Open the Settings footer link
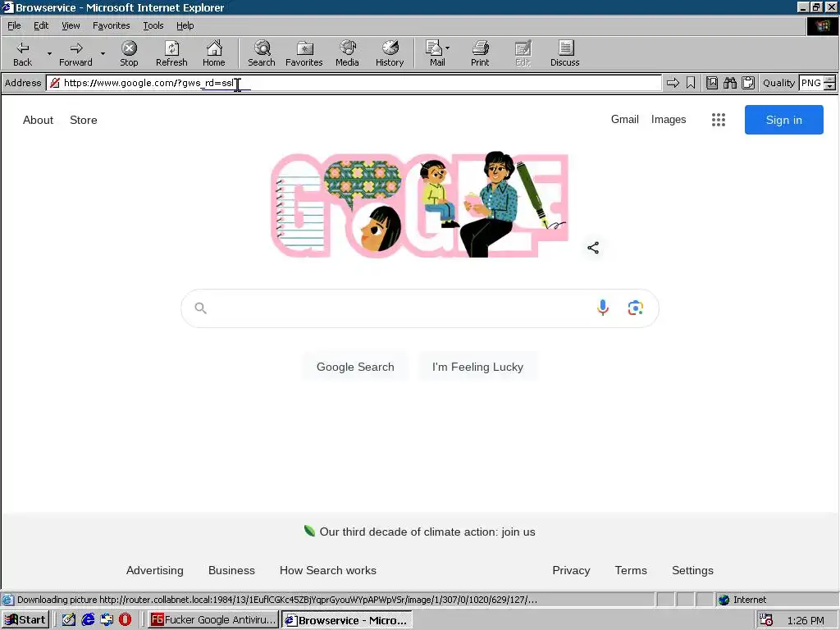 pos(692,571)
